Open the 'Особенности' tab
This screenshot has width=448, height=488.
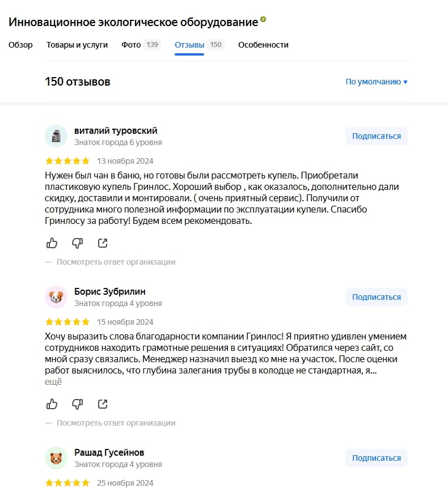click(x=263, y=45)
